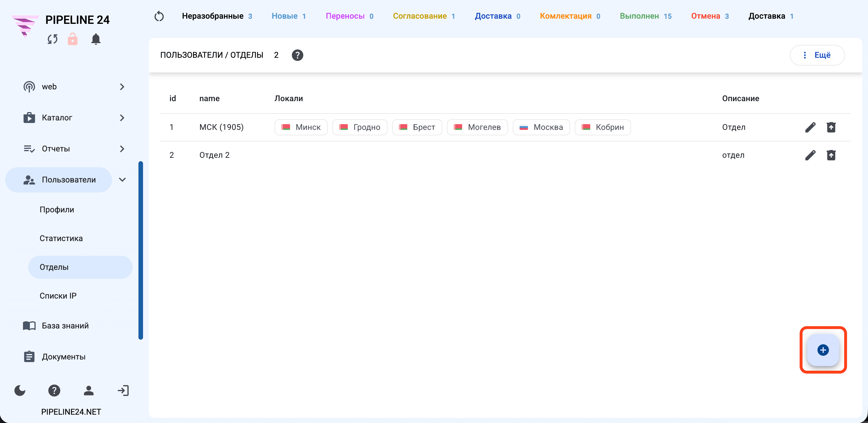Switch to Отмена status tab
Screen dimensions: 868x423
tap(710, 16)
